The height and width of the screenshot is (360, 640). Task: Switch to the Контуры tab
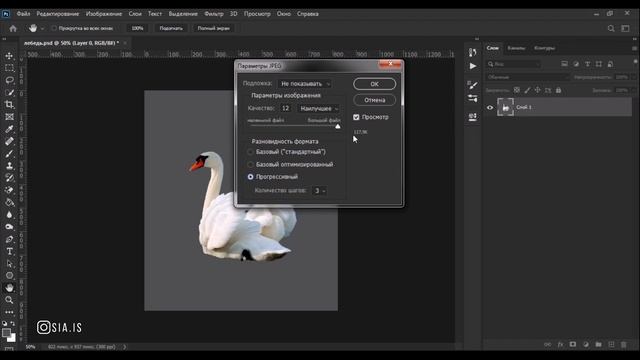[x=544, y=48]
